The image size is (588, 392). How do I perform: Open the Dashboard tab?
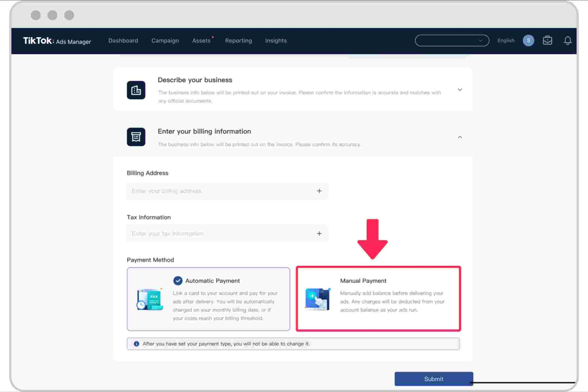pyautogui.click(x=123, y=40)
